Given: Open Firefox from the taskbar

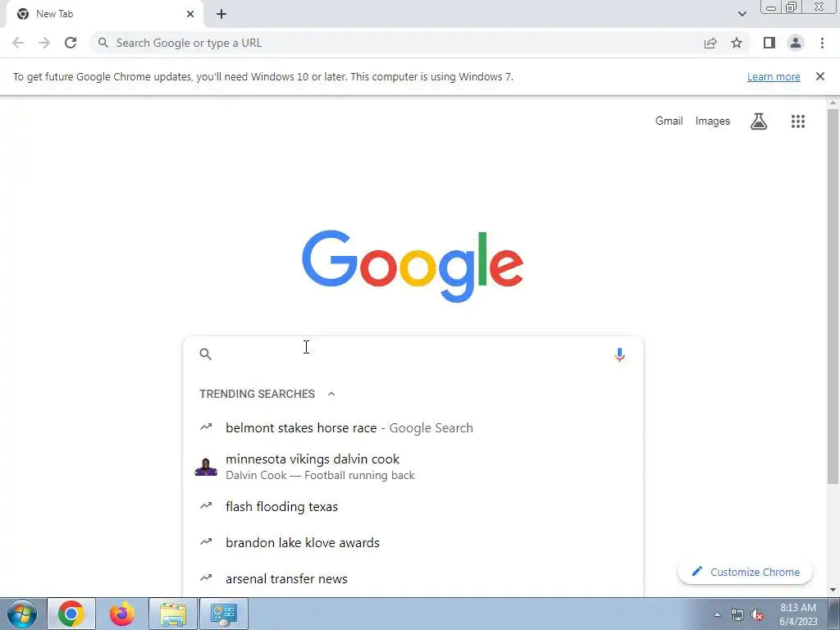Looking at the screenshot, I should click(x=122, y=614).
